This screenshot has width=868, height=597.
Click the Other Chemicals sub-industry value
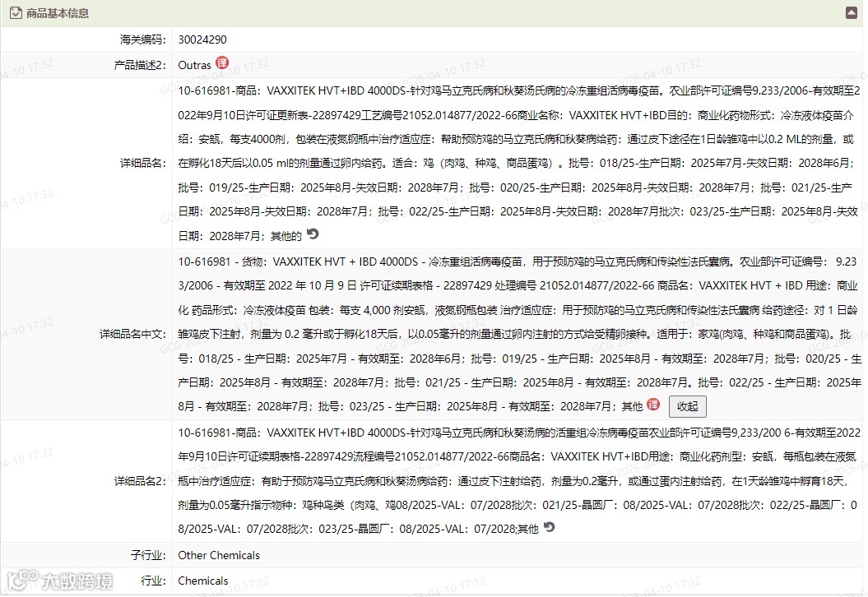219,555
